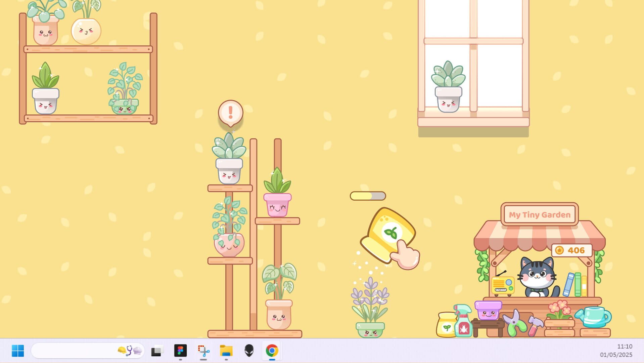
Task: Click the My Tiny Garden shop sign
Action: [x=539, y=214]
